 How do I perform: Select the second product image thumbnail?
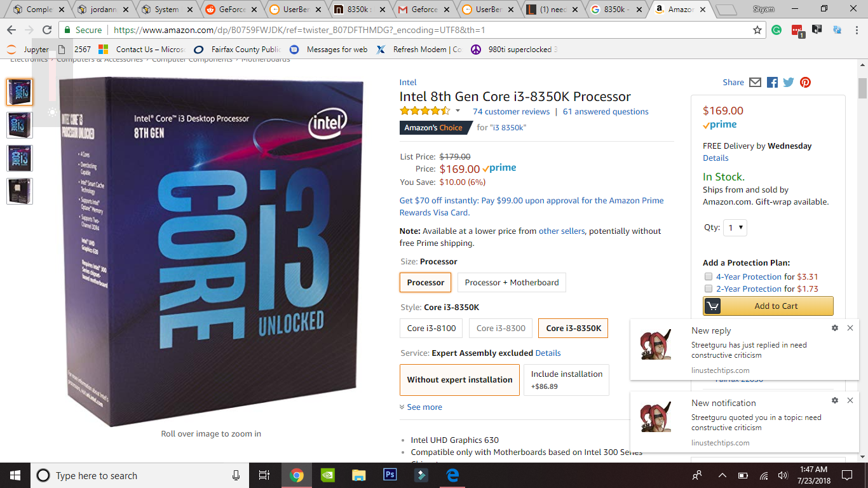coord(20,125)
